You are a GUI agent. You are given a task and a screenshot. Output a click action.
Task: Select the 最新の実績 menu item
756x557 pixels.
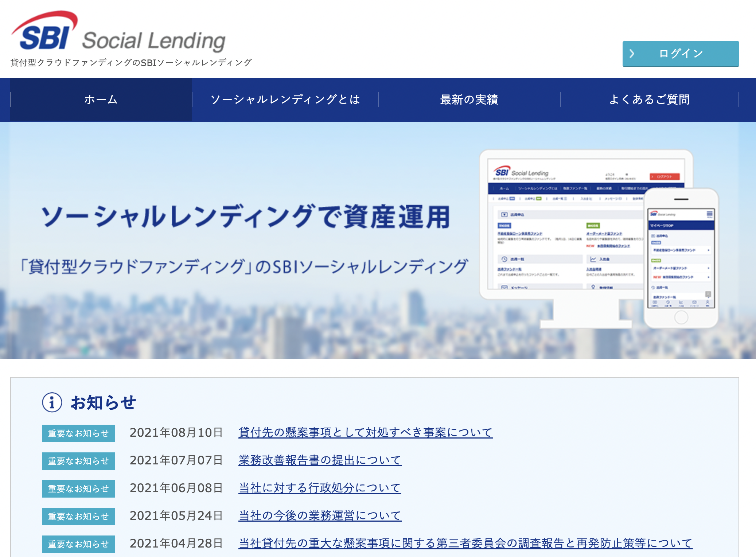tap(469, 100)
